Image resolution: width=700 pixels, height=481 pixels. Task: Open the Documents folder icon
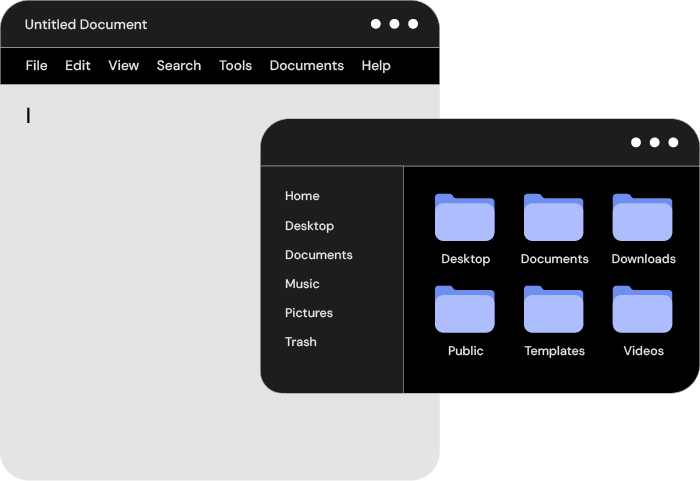554,218
